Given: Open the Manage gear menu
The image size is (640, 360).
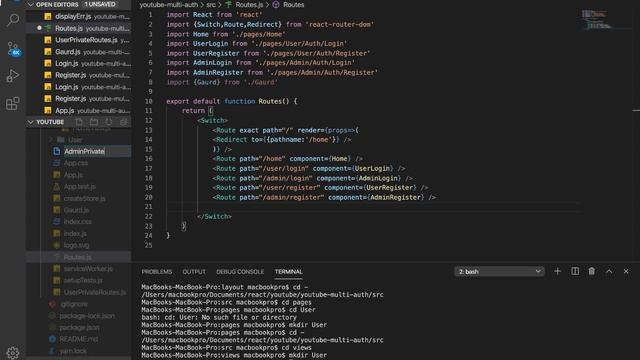Looking at the screenshot, I should pos(13,353).
